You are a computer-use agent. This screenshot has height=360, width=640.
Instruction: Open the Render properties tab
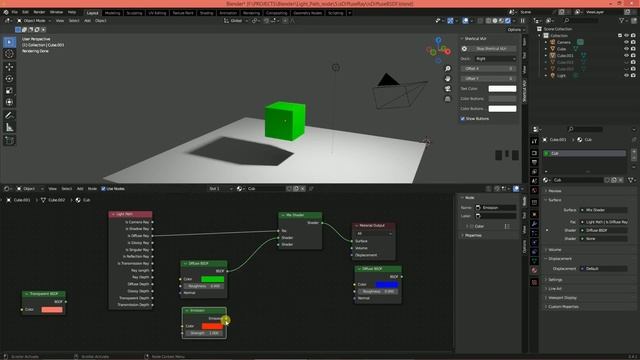(534, 153)
